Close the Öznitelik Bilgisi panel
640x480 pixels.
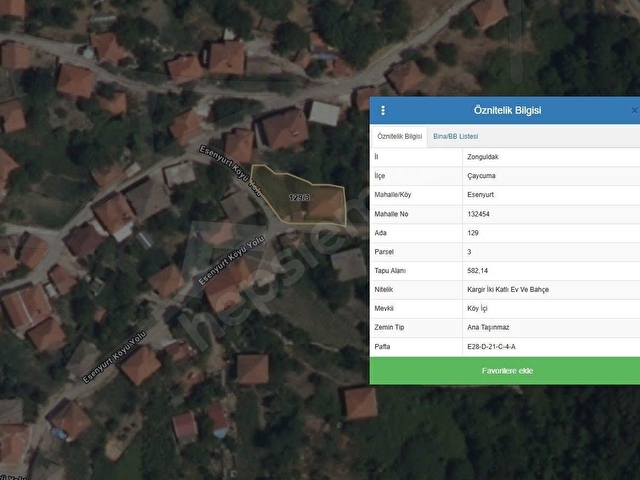[x=634, y=110]
